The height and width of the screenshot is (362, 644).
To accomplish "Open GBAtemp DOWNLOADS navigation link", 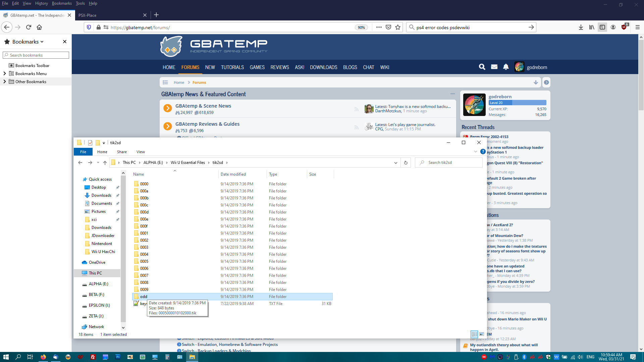I will pyautogui.click(x=324, y=67).
